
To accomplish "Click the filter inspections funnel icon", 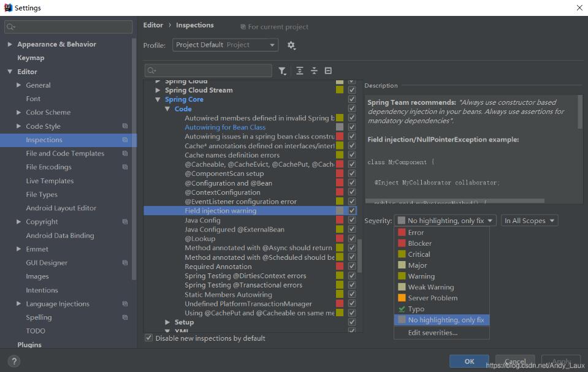I will (x=283, y=71).
